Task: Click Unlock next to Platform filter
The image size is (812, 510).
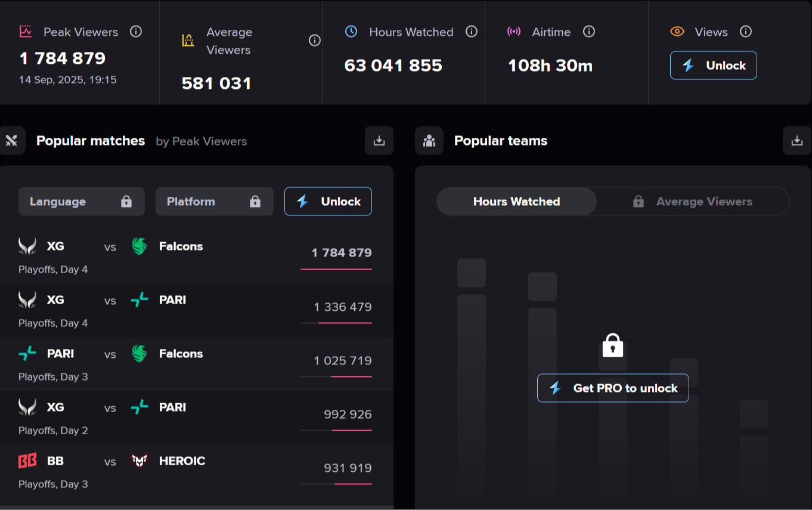Action: point(328,202)
